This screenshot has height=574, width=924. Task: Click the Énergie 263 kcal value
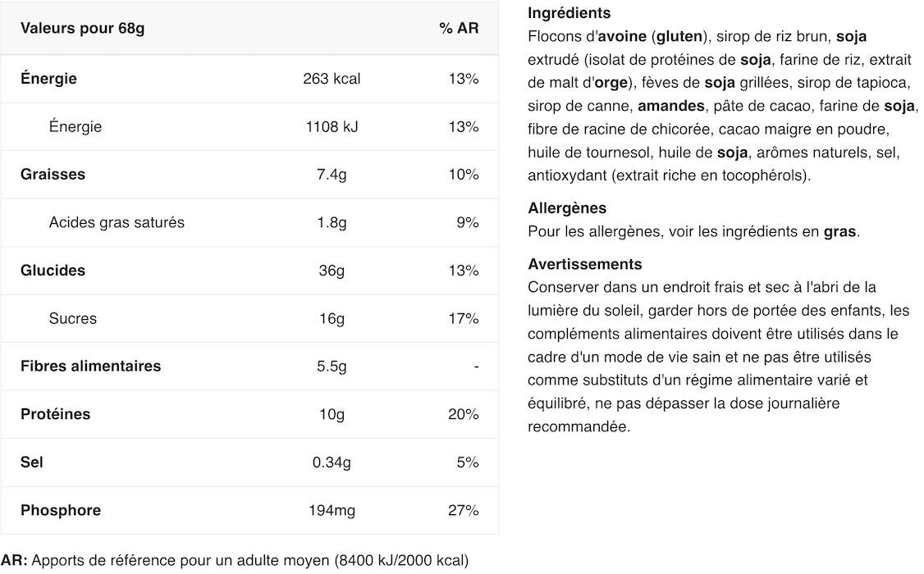coord(332,79)
